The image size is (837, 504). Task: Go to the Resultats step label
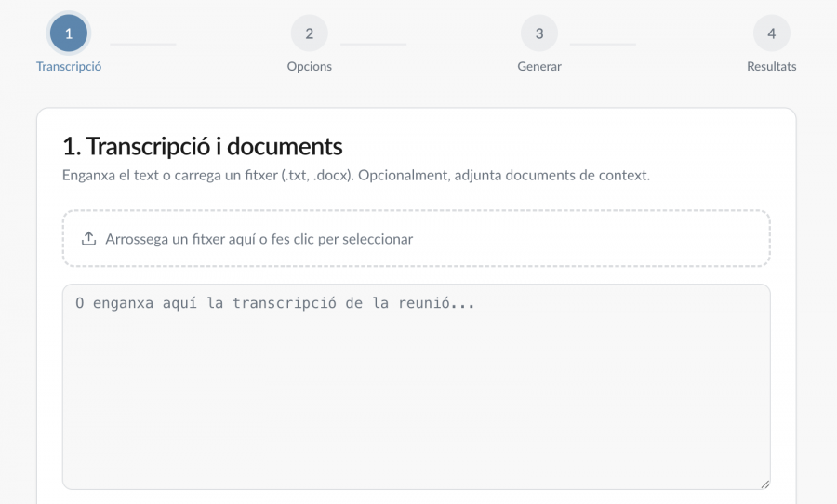pyautogui.click(x=771, y=67)
